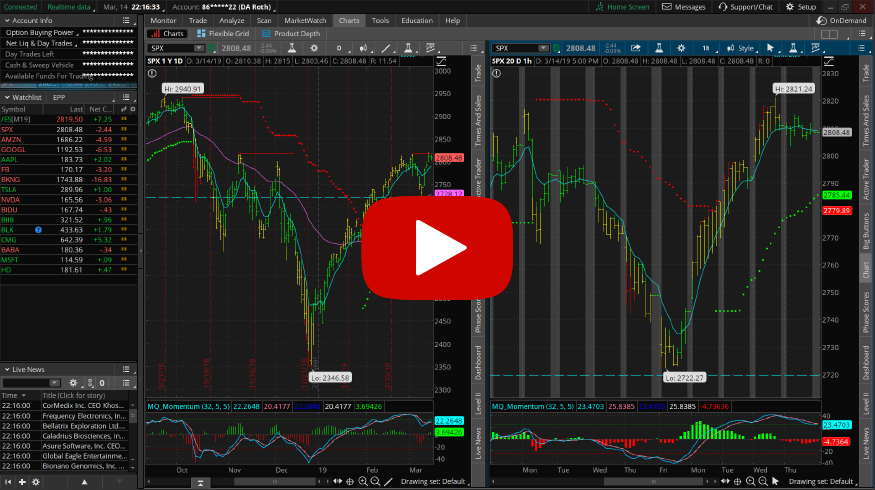The width and height of the screenshot is (875, 490).
Task: Open the sidebar gear icon at bottom left
Action: coord(36,482)
